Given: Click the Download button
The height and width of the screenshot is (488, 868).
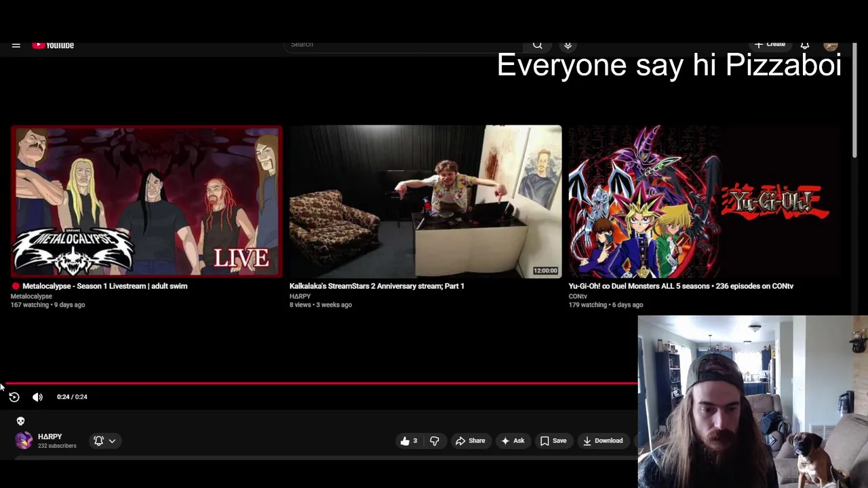Looking at the screenshot, I should click(x=603, y=441).
